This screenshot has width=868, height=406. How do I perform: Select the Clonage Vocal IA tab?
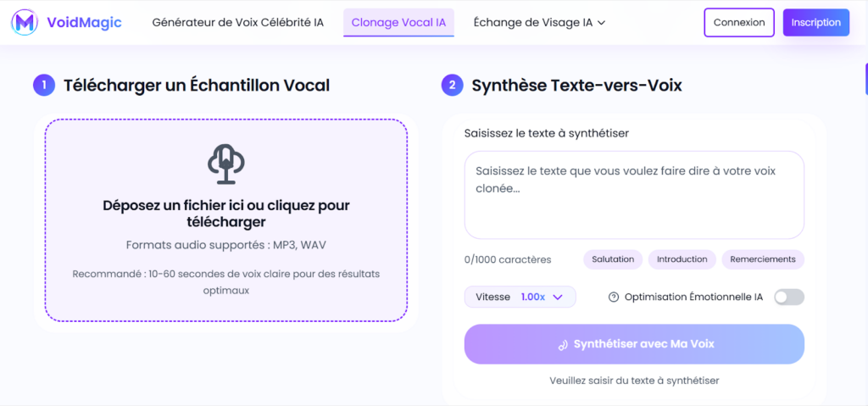coord(398,22)
